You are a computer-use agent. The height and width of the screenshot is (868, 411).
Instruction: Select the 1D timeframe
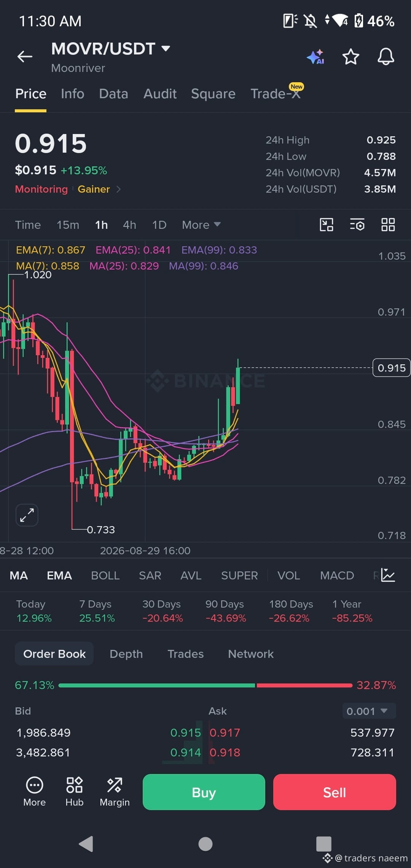pos(159,225)
